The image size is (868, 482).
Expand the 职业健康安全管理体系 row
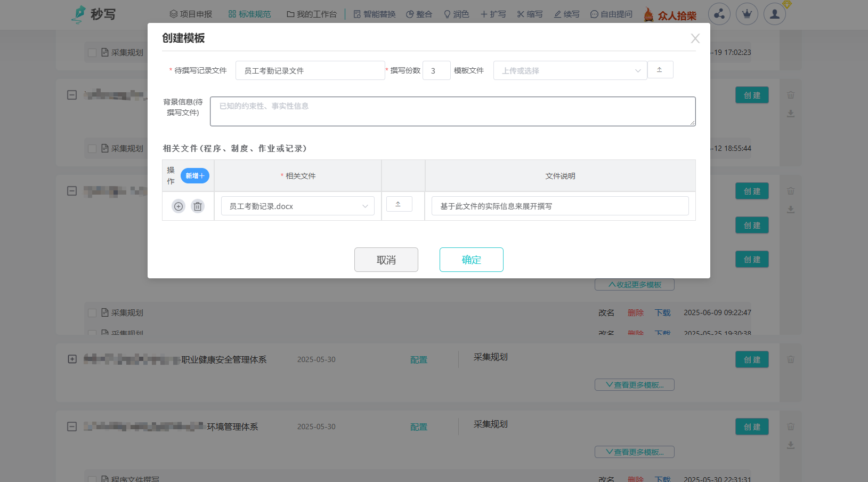[x=72, y=359]
